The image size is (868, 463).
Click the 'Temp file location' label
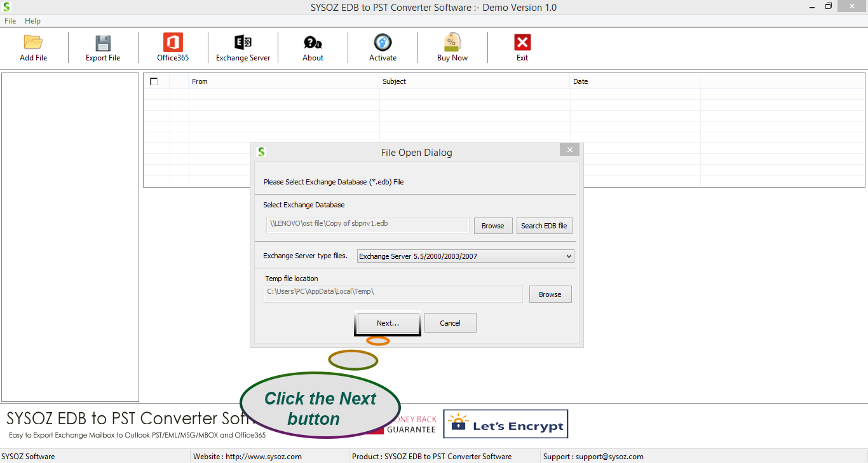pyautogui.click(x=292, y=279)
